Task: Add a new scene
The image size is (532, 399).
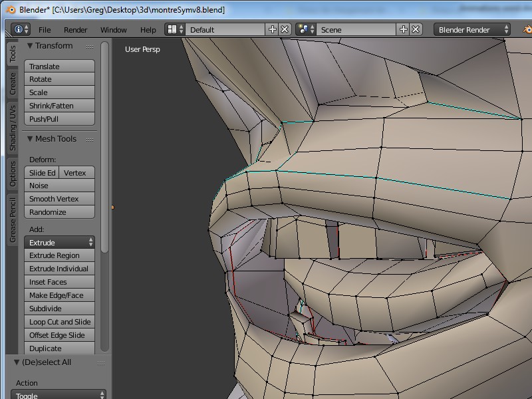Action: click(403, 29)
